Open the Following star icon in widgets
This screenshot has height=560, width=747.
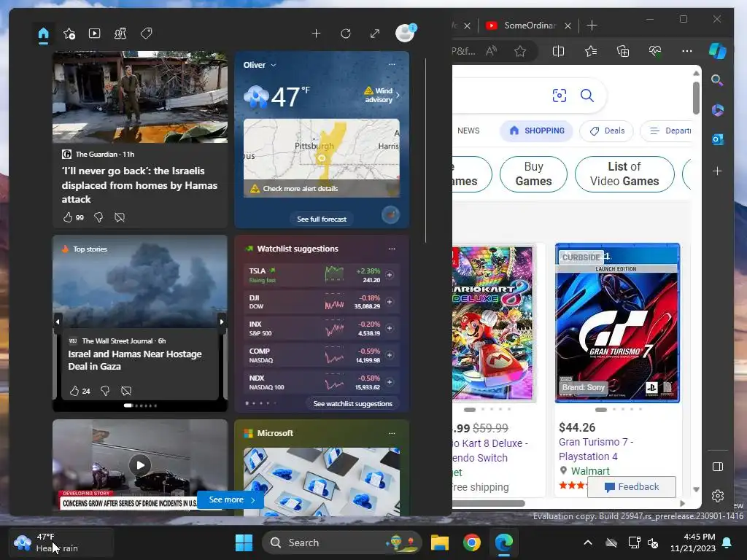69,34
